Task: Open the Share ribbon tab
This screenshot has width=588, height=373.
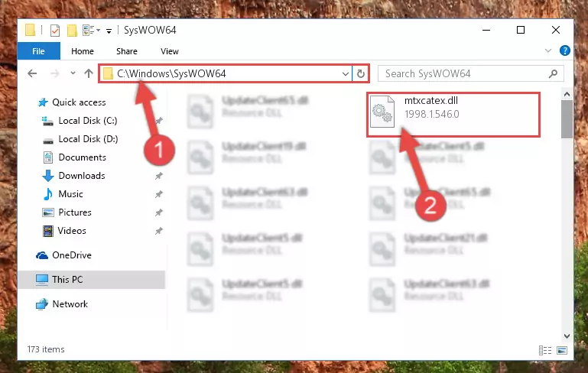Action: point(127,51)
